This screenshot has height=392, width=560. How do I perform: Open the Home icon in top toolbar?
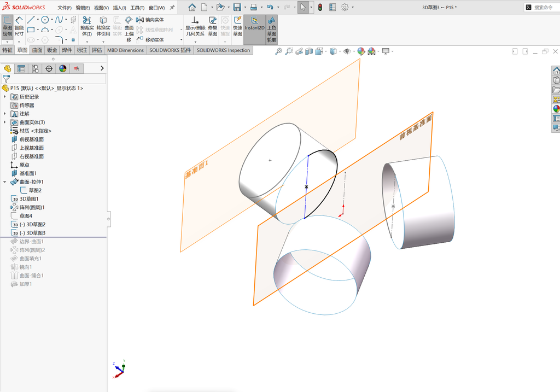(x=192, y=7)
